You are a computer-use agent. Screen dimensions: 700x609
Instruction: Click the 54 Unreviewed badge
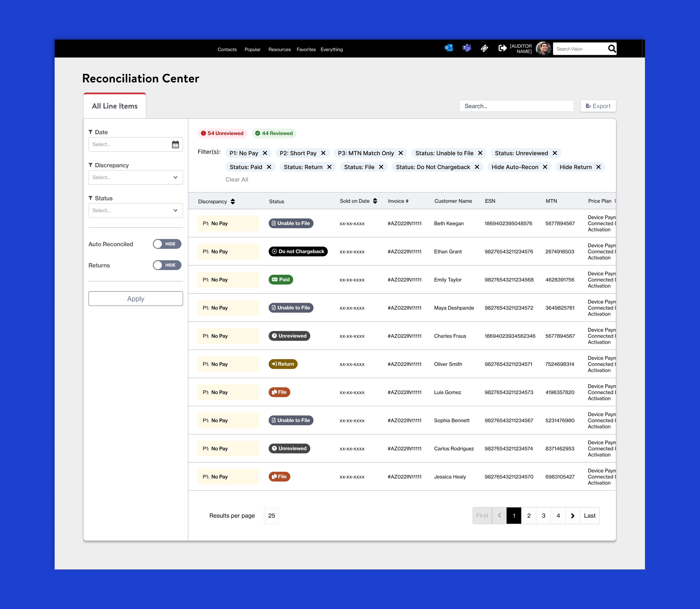[223, 133]
